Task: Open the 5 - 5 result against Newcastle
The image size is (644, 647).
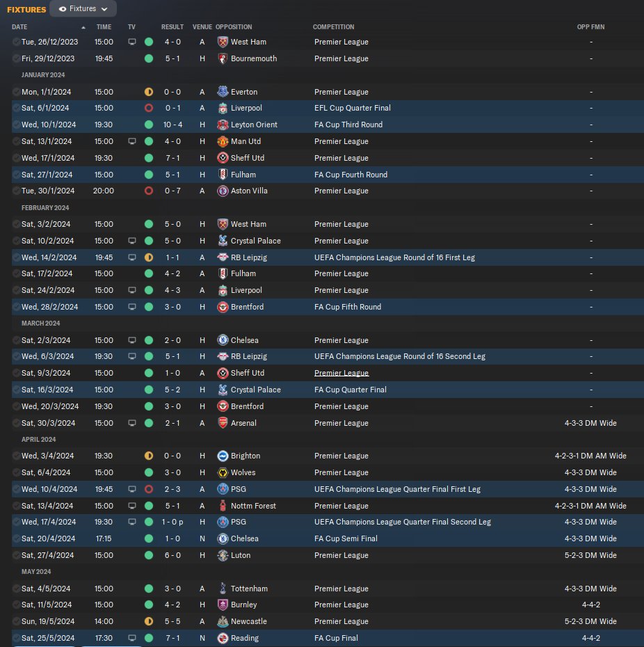Action: [x=172, y=621]
